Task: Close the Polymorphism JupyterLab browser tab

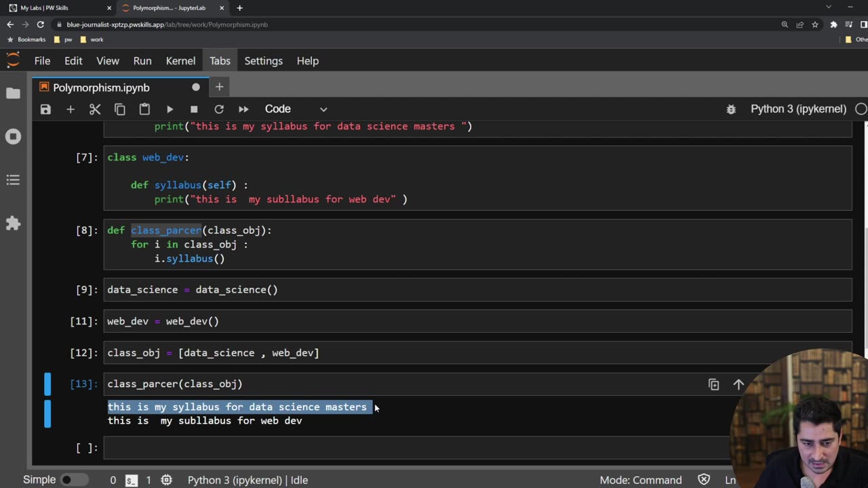Action: (221, 8)
